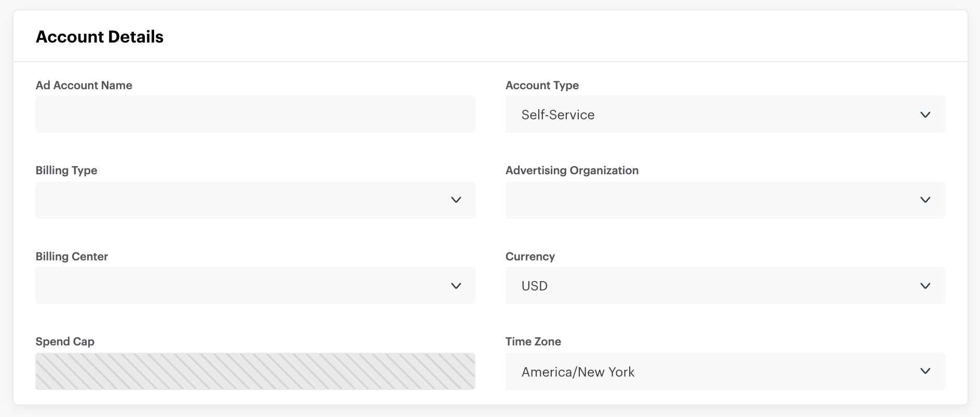The height and width of the screenshot is (417, 980).
Task: Open the Billing Type dropdown
Action: (x=255, y=200)
